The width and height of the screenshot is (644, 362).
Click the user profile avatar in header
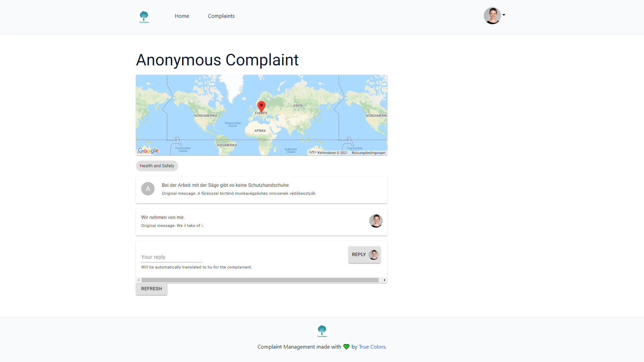coord(492,16)
